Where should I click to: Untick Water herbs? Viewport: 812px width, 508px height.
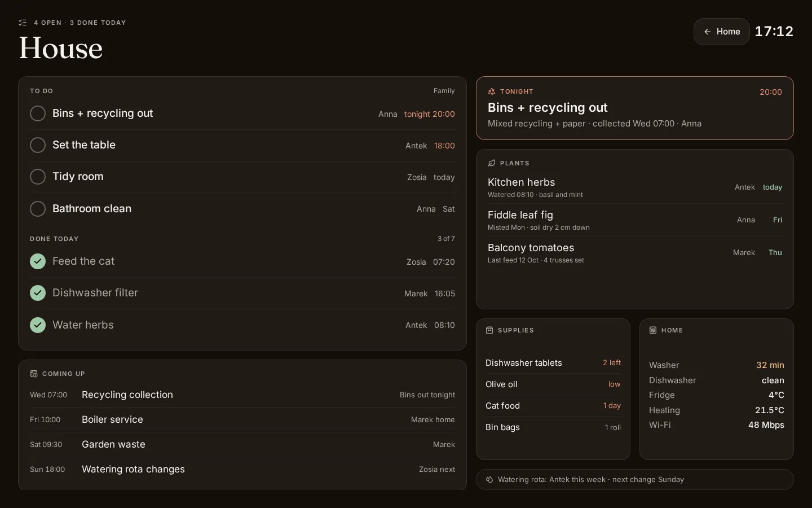tap(38, 325)
